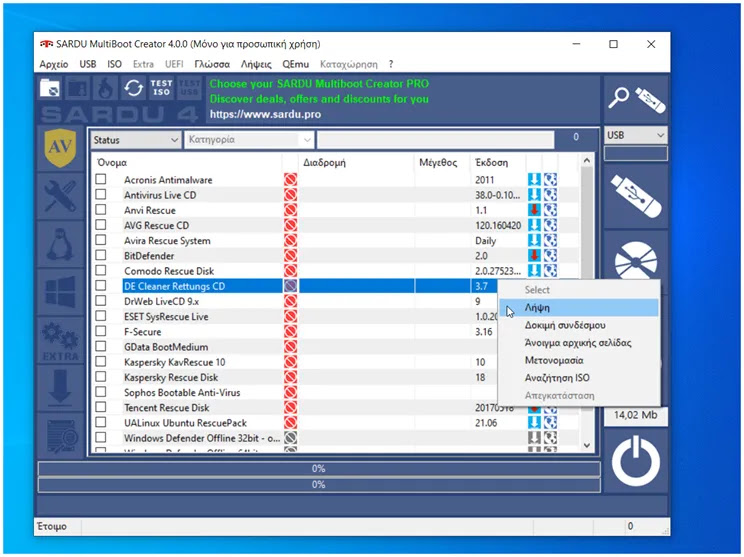Tick the Anvi Rescue checkbox

click(101, 210)
